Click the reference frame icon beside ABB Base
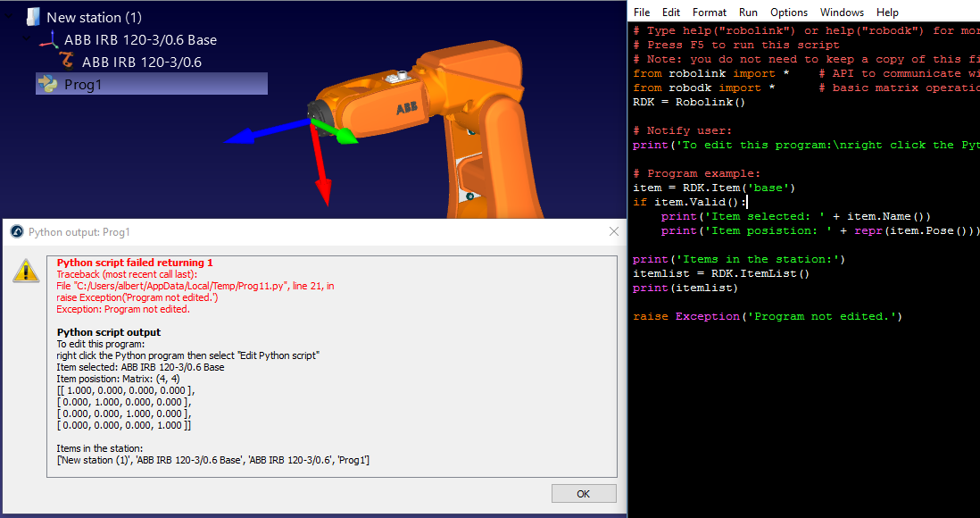Viewport: 980px width, 518px height. [x=50, y=40]
